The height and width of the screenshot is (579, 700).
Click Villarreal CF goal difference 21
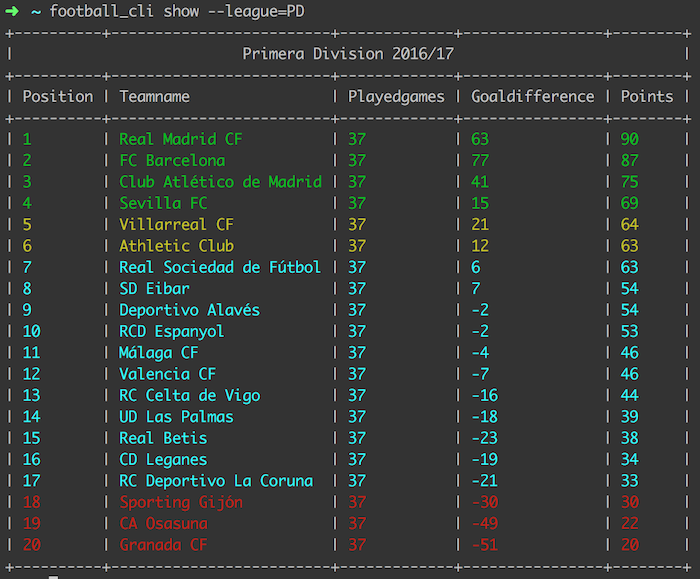pyautogui.click(x=480, y=224)
